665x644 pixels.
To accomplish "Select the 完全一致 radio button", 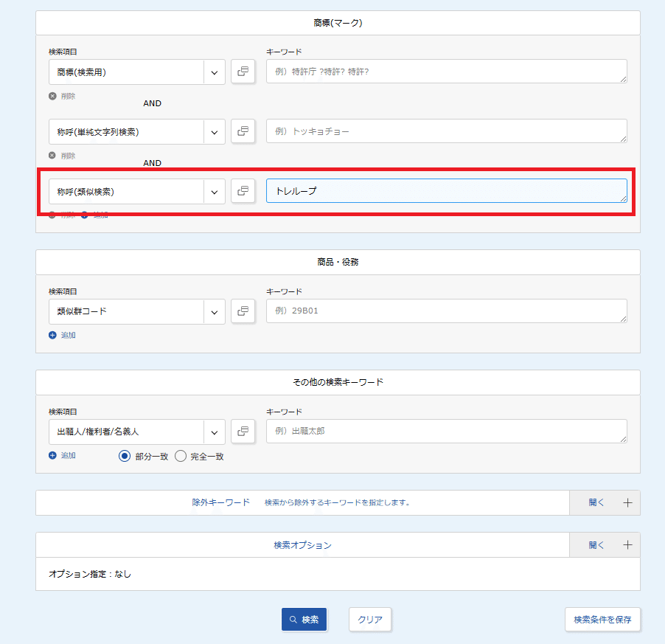I will click(180, 455).
